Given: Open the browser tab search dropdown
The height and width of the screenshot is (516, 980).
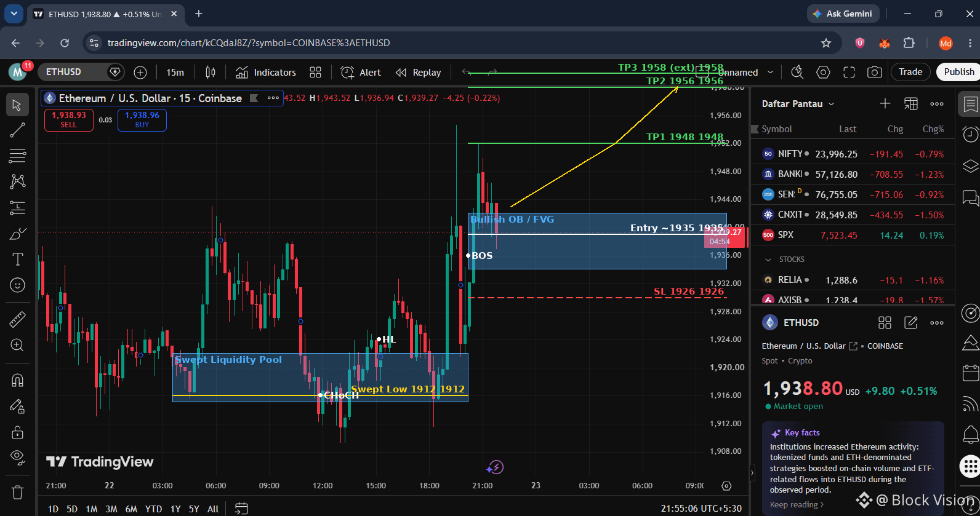Looking at the screenshot, I should tap(14, 14).
